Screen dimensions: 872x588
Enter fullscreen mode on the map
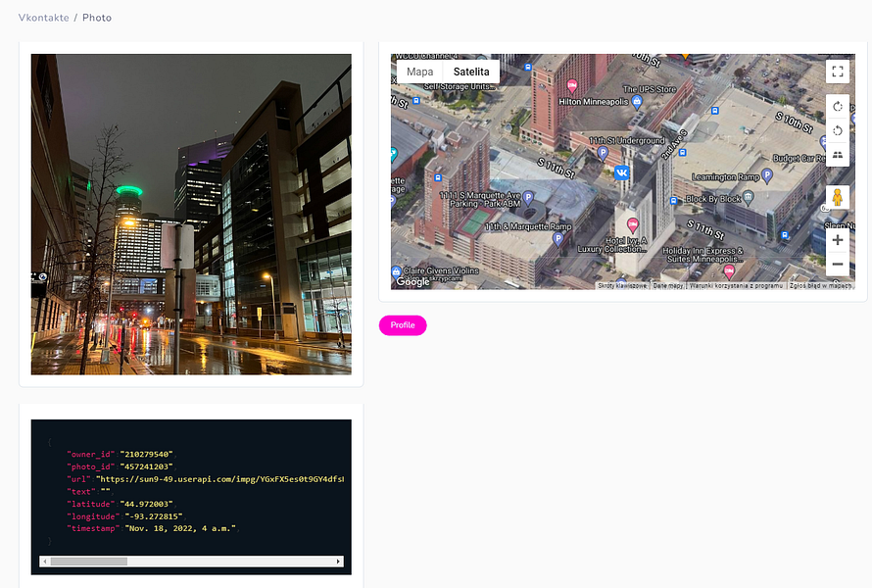(x=837, y=72)
